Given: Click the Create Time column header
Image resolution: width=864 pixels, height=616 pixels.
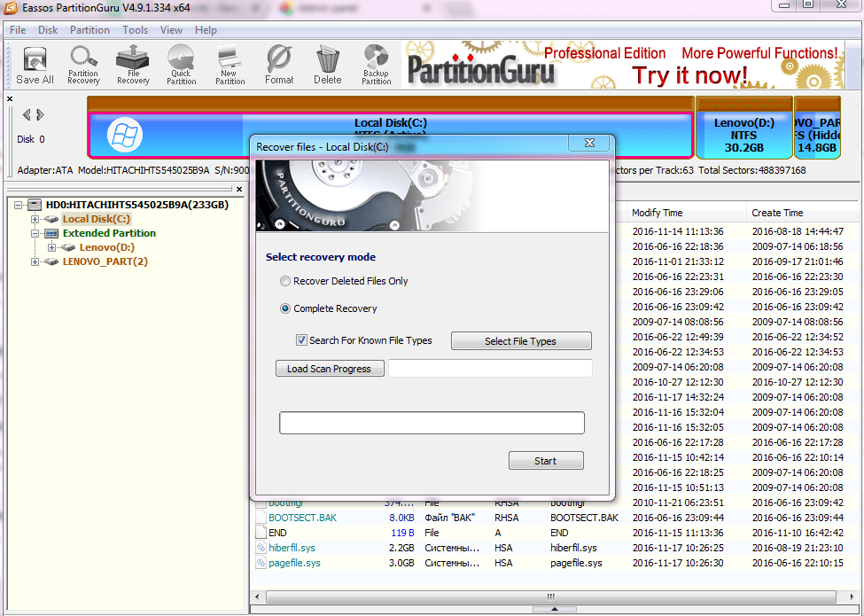Looking at the screenshot, I should point(805,213).
